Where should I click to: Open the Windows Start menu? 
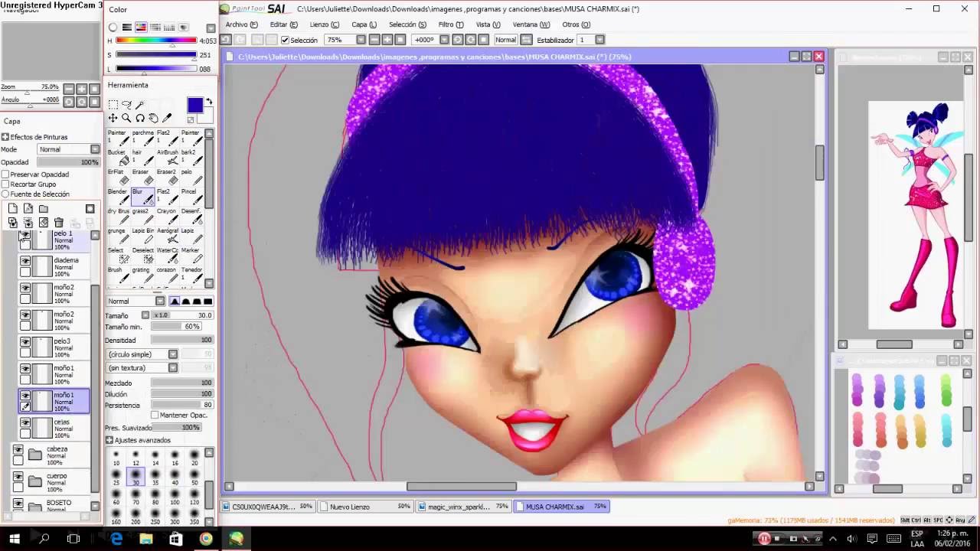[x=15, y=539]
